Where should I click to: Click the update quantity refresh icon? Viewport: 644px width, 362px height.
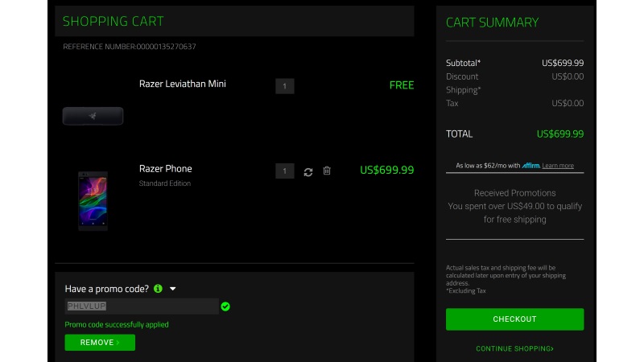308,171
